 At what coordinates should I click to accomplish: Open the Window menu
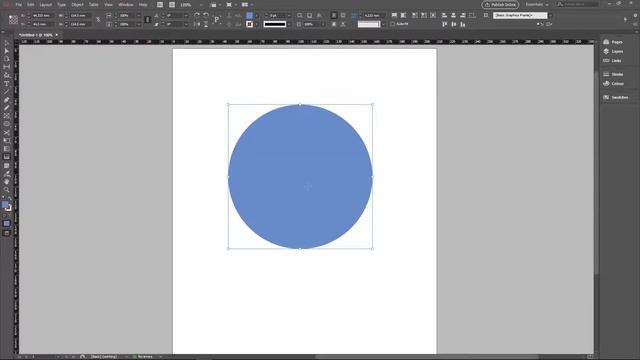tap(126, 5)
